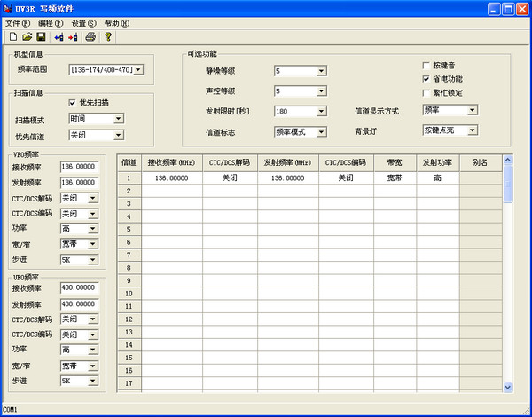The height and width of the screenshot is (417, 532).
Task: Open the 编程 menu
Action: coord(48,23)
